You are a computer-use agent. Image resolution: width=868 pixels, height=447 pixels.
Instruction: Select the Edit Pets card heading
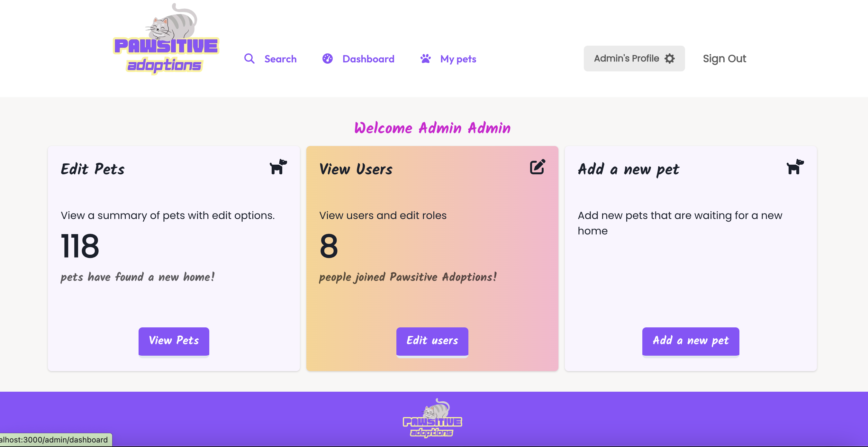[x=93, y=169]
